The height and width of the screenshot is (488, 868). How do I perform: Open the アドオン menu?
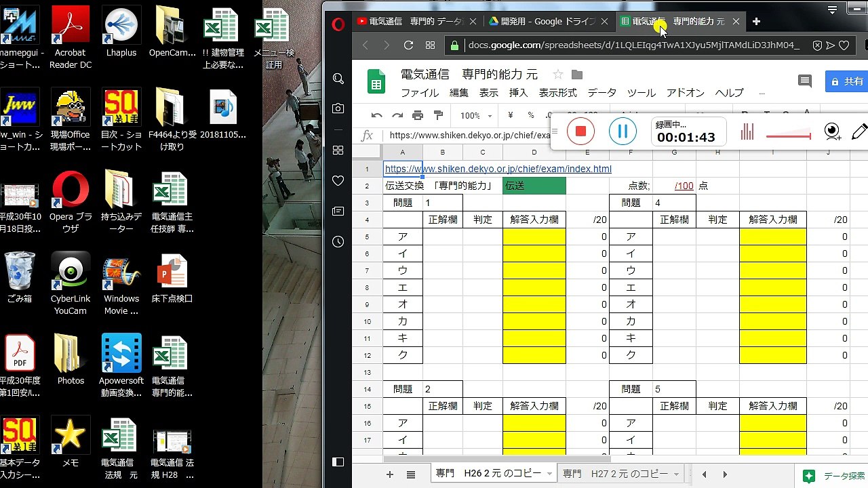[686, 93]
